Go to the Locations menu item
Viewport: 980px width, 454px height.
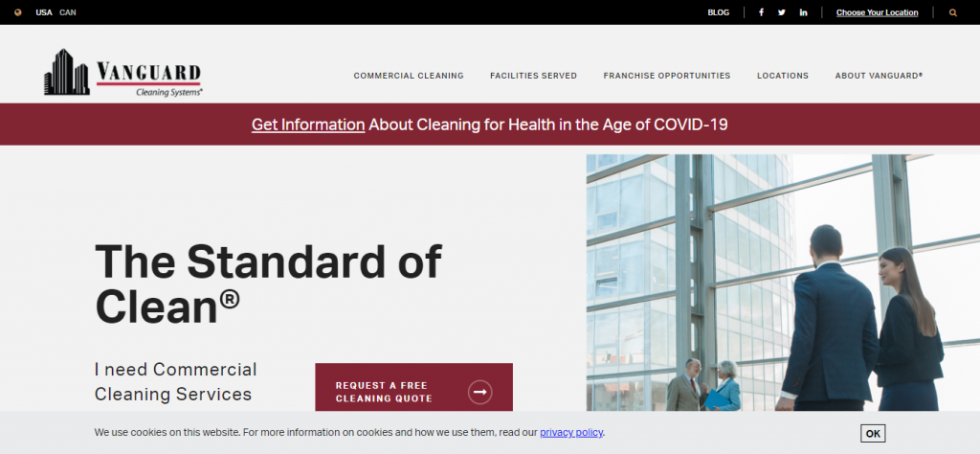tap(782, 76)
